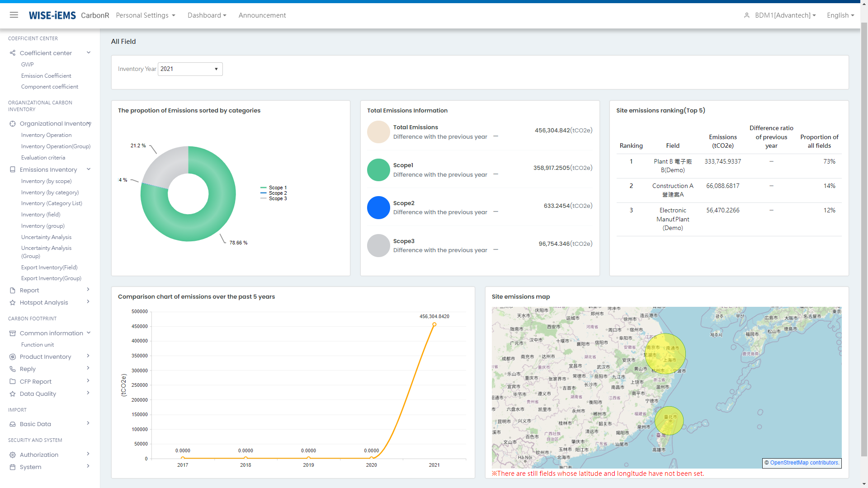This screenshot has width=868, height=488.
Task: Open the Personal Settings dropdown
Action: pyautogui.click(x=146, y=15)
